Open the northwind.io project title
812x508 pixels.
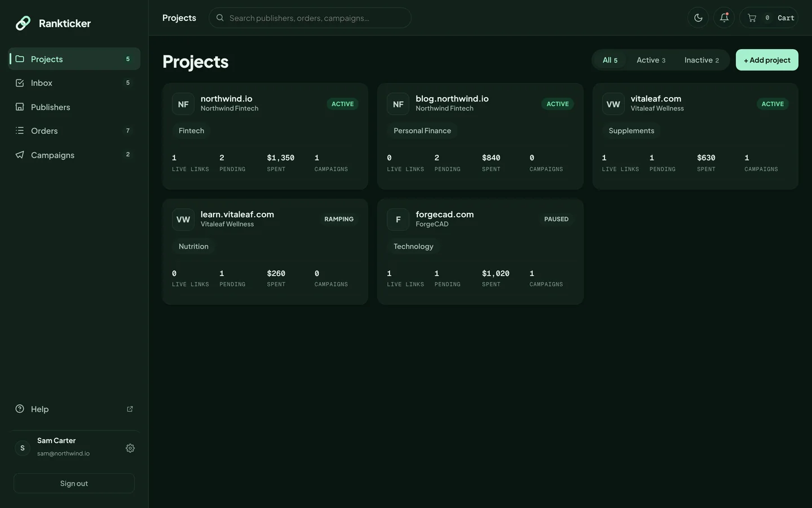pos(227,99)
